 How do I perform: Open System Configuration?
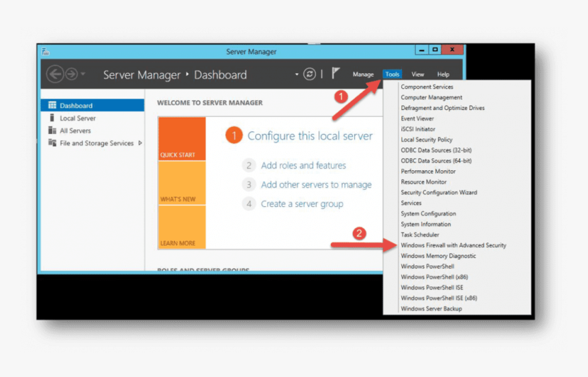(x=428, y=213)
